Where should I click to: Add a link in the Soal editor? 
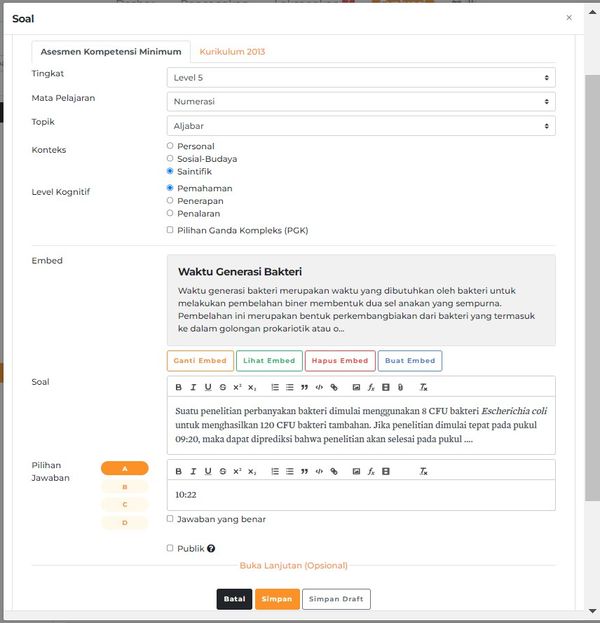coord(334,387)
